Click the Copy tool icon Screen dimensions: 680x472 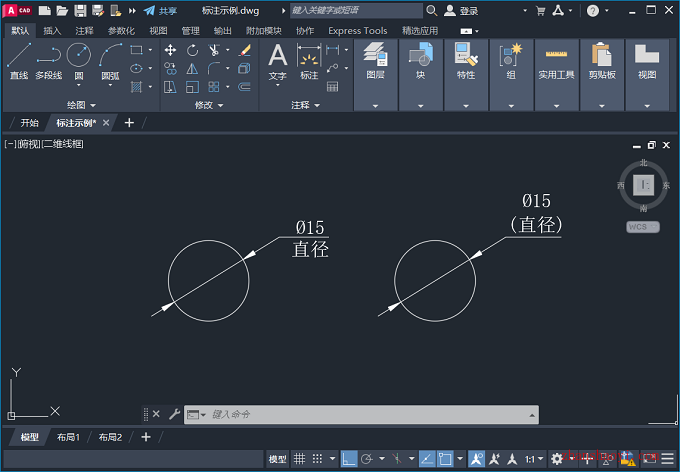170,69
